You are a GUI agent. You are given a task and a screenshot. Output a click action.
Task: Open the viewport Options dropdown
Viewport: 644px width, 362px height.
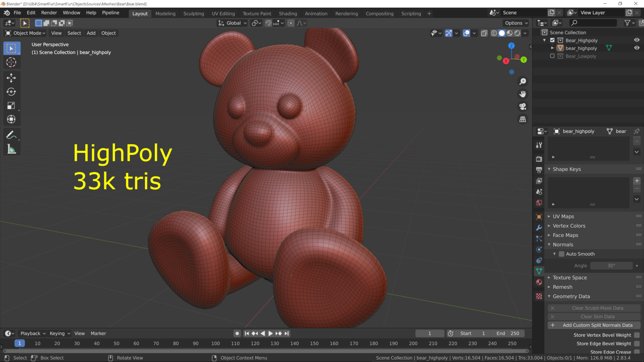[516, 23]
